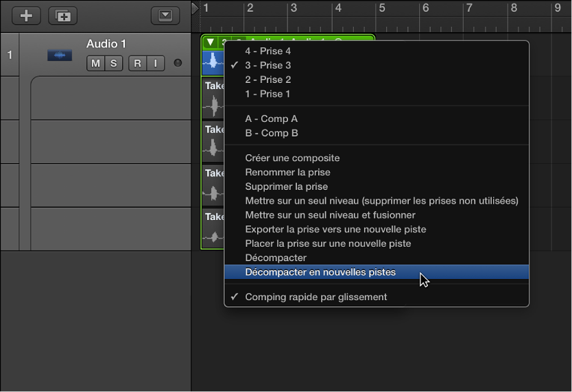Choose 2 - Prise 2 from menu
The width and height of the screenshot is (572, 392).
point(267,79)
